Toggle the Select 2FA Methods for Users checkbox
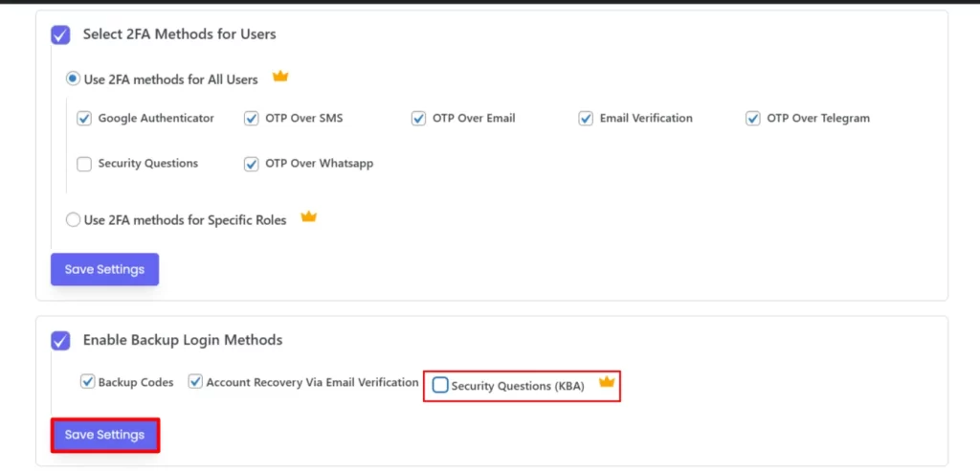The height and width of the screenshot is (474, 980). click(60, 34)
